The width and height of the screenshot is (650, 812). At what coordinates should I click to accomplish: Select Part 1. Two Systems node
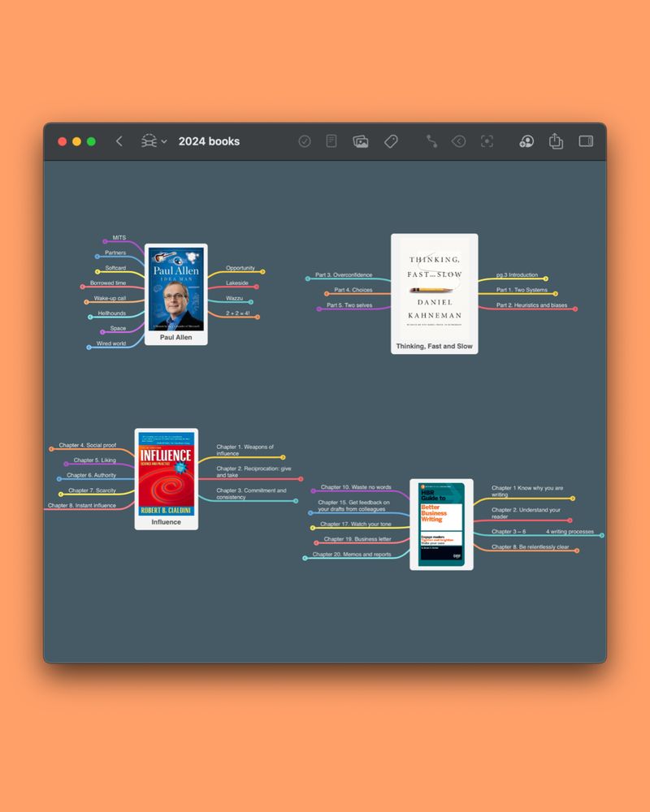click(x=522, y=290)
